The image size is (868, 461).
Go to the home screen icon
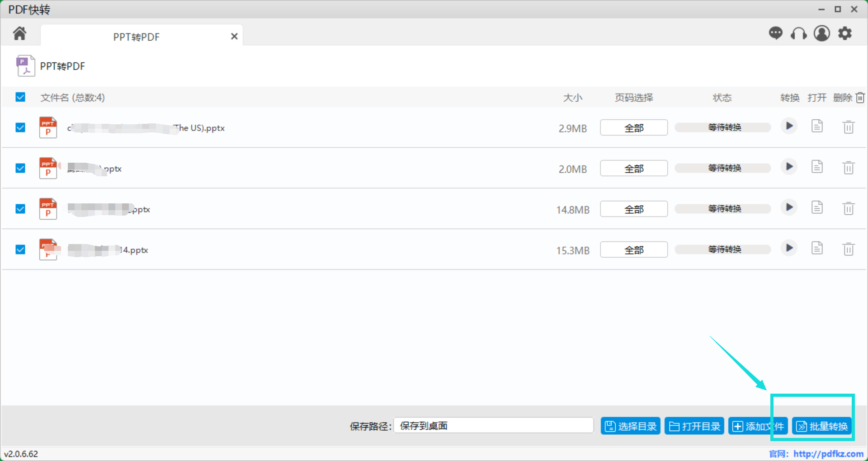coord(19,33)
